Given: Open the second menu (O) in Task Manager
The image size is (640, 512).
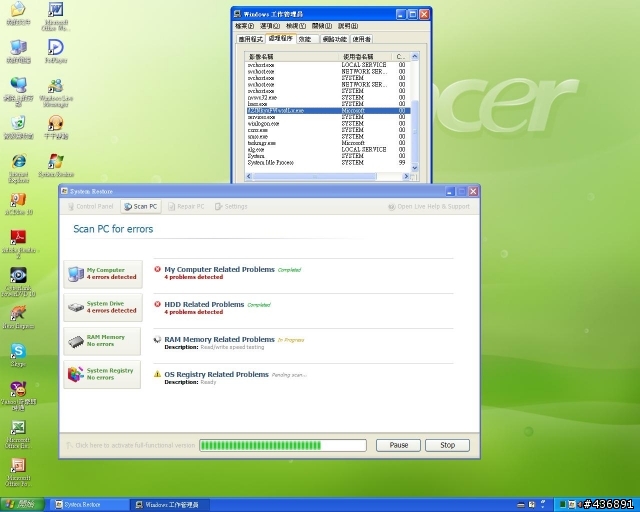Looking at the screenshot, I should pyautogui.click(x=270, y=26).
